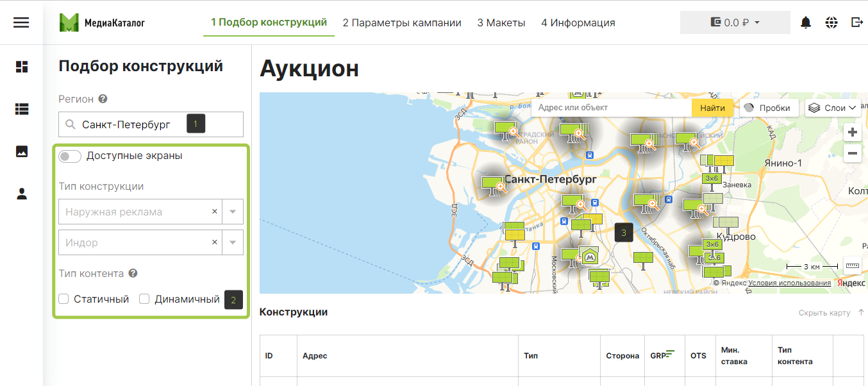Click the globe language icon
Screen dimensions: 868x386
[831, 22]
